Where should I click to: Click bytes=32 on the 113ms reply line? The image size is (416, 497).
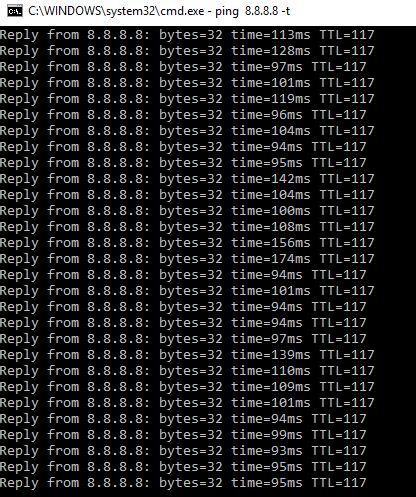click(x=191, y=35)
